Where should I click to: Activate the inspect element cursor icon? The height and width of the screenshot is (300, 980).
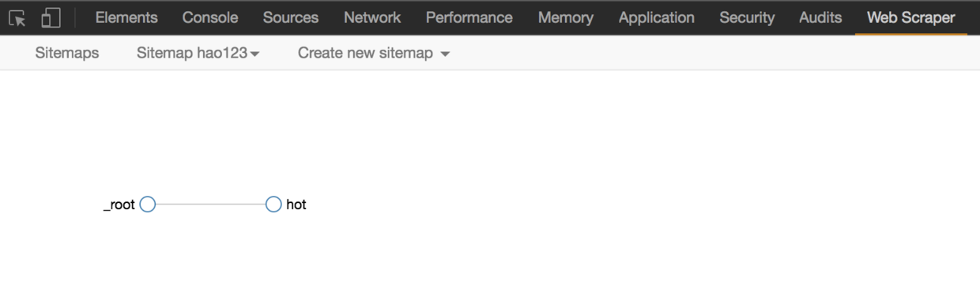17,17
